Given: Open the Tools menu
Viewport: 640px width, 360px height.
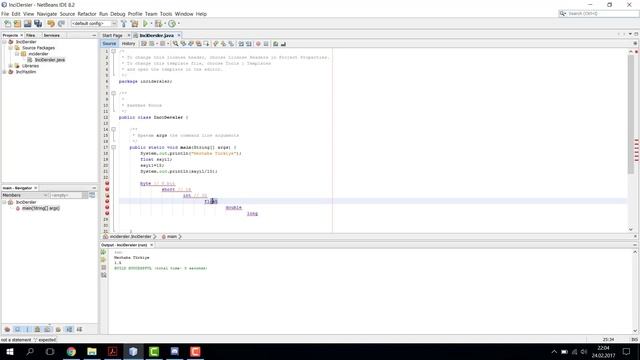Looking at the screenshot, I should [166, 14].
